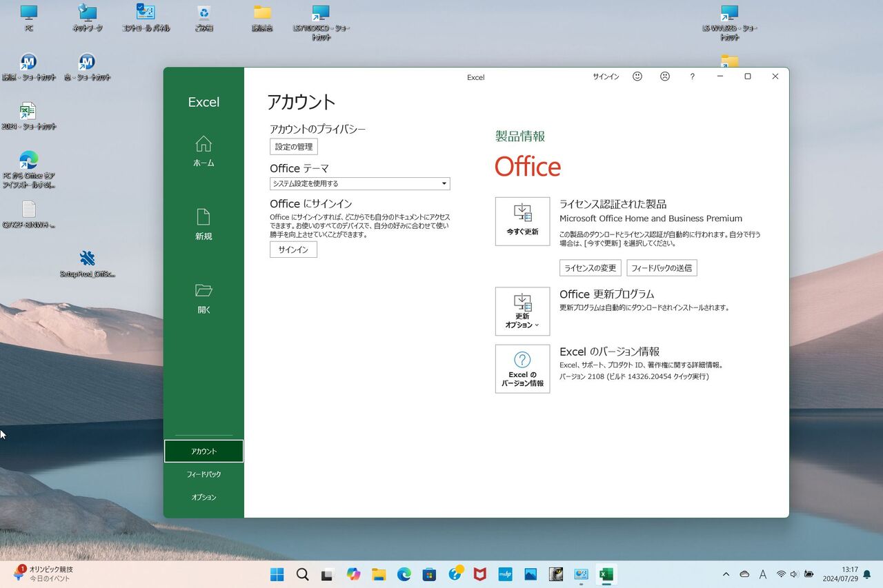Open taskbar Search
The width and height of the screenshot is (883, 588).
(302, 574)
